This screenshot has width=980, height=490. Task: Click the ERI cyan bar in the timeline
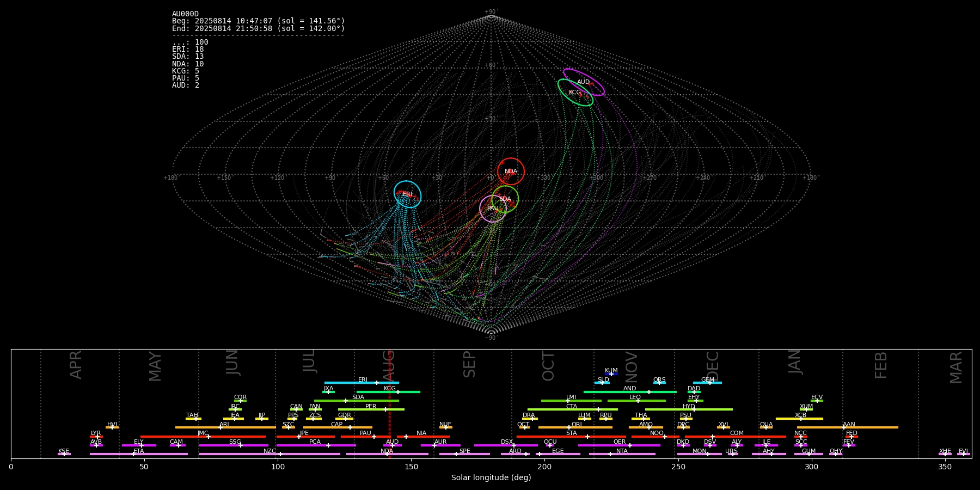[362, 383]
